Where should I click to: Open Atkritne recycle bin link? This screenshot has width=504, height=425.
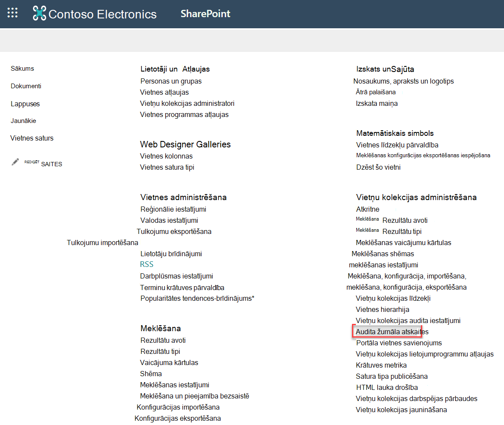coord(368,209)
